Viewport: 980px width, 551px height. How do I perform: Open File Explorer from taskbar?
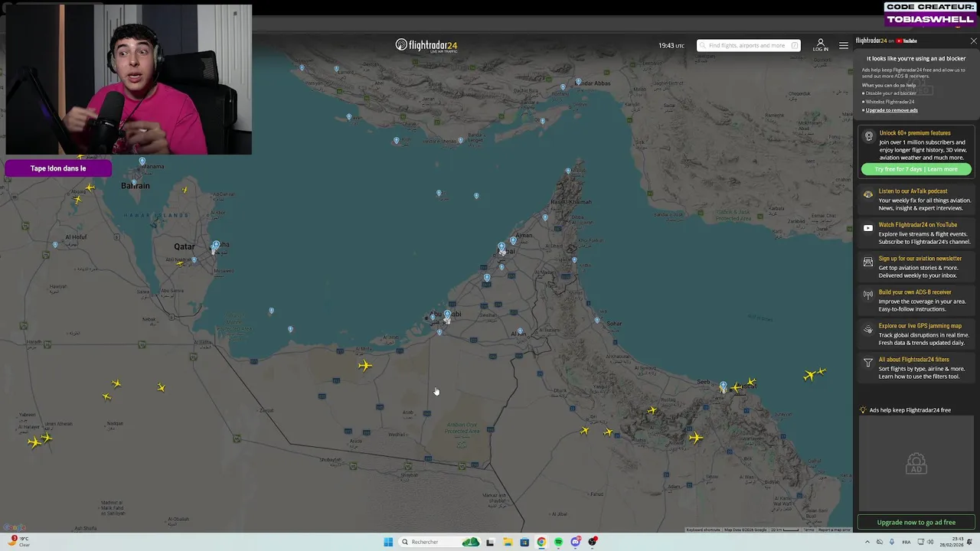tap(507, 542)
